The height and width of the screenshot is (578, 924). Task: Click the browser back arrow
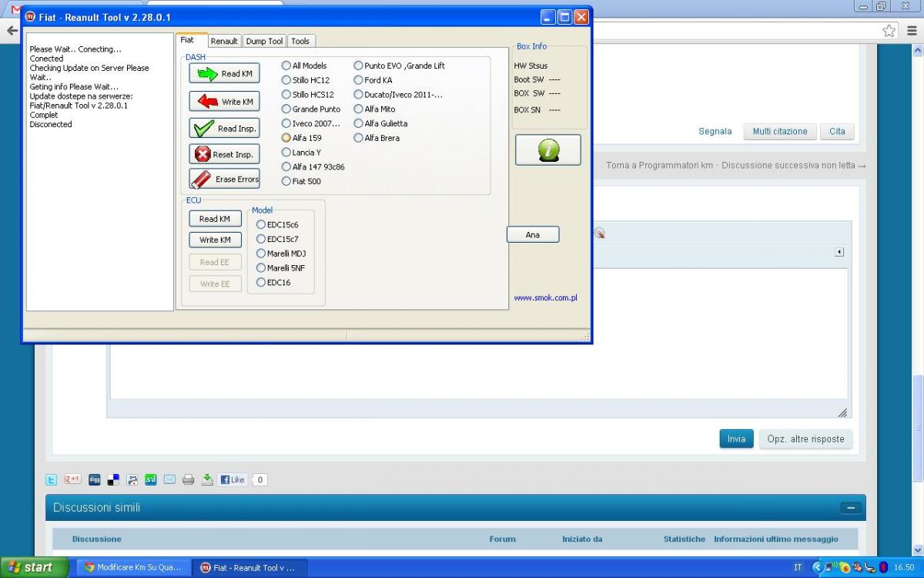click(x=12, y=31)
